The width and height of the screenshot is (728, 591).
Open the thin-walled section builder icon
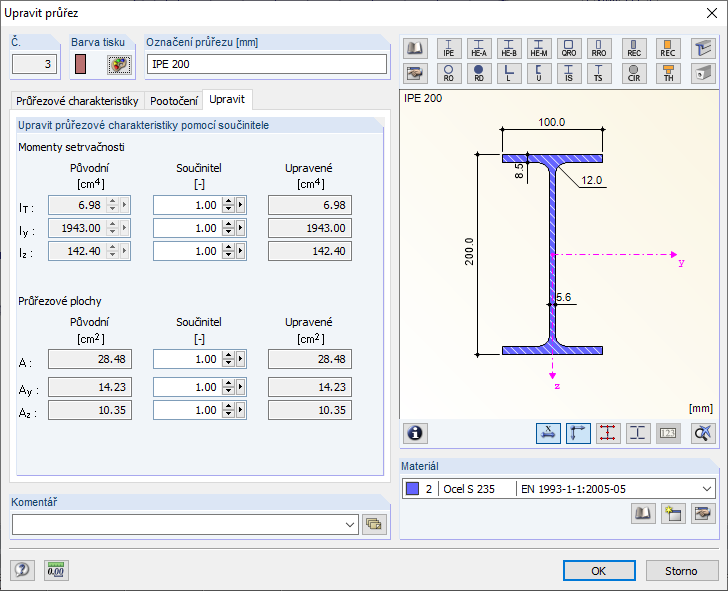tap(703, 48)
